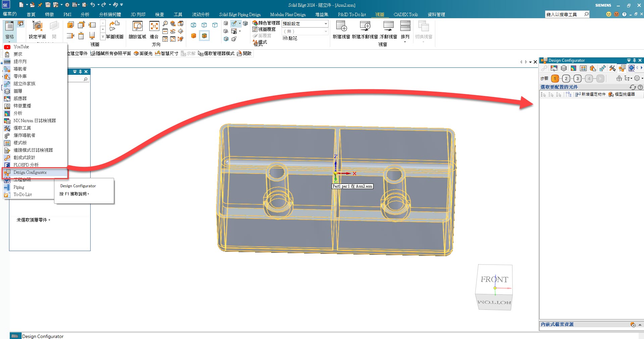
Task: Open the document tabs list dropdown arrow
Action: (x=531, y=62)
